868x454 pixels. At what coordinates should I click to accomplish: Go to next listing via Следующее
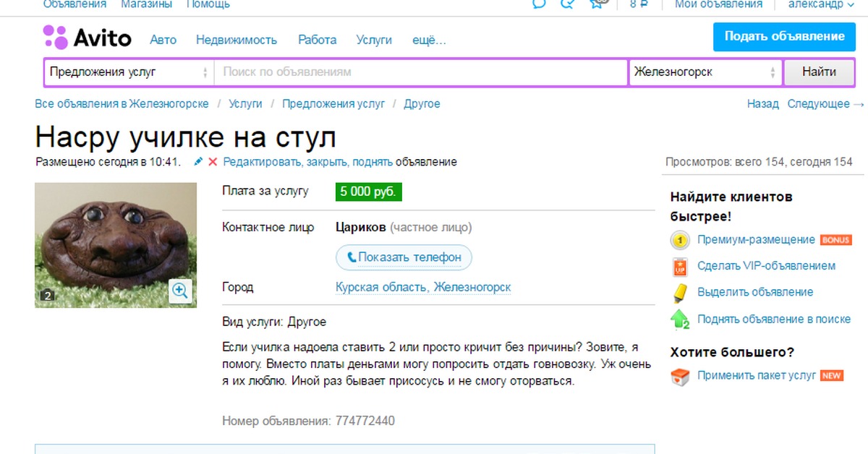(825, 104)
